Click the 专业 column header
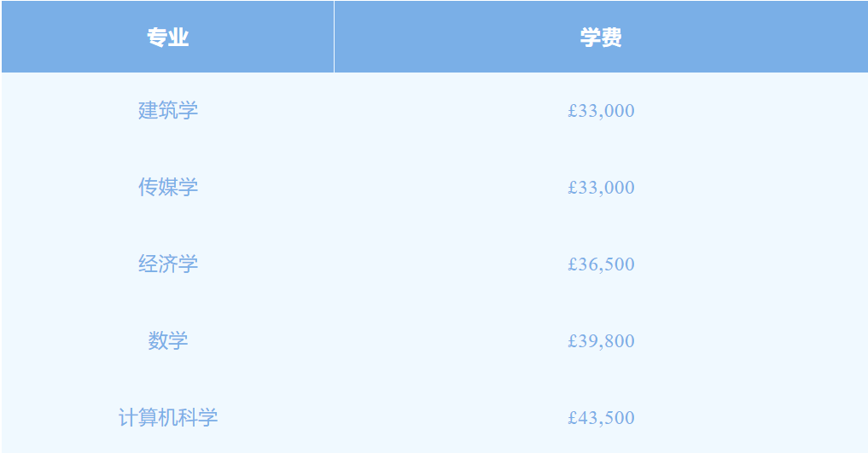The image size is (868, 453). tap(168, 37)
